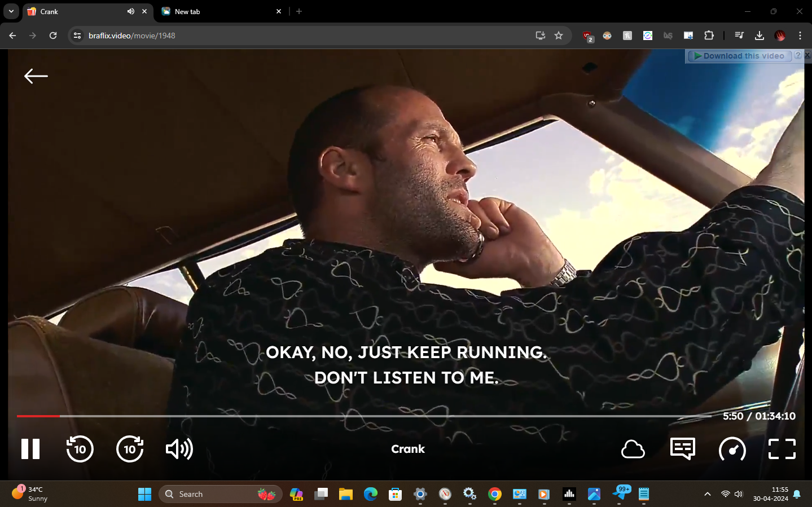Open Microsoft Store from the taskbar
Screen dimensions: 812x507
click(x=396, y=494)
